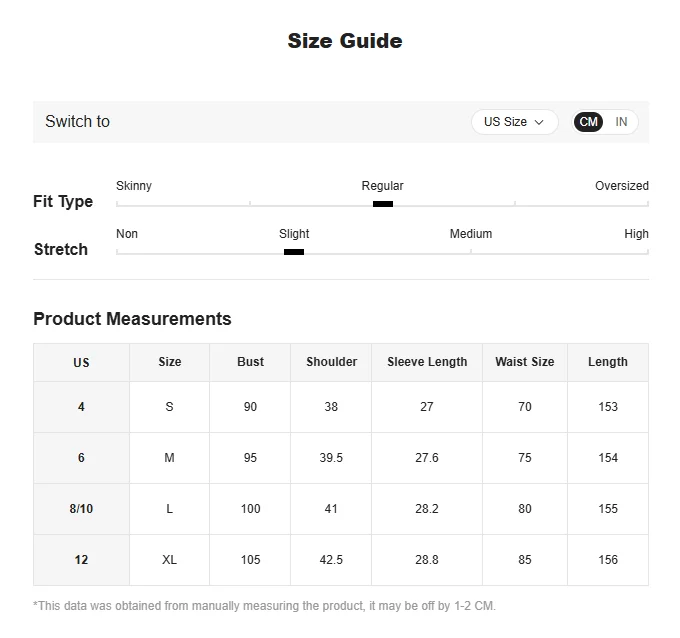Screen dimensions: 680x638
Task: Click the High stretch label
Action: (636, 234)
